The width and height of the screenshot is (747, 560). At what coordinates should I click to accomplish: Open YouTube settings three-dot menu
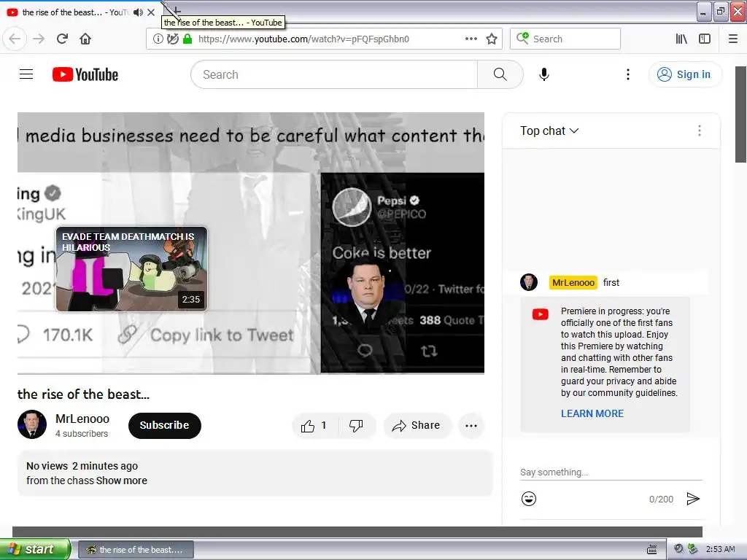[628, 74]
